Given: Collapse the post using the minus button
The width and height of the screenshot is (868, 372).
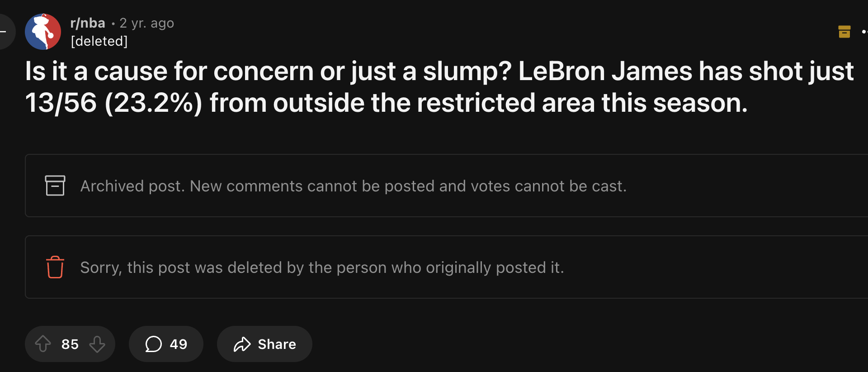Looking at the screenshot, I should click(4, 32).
